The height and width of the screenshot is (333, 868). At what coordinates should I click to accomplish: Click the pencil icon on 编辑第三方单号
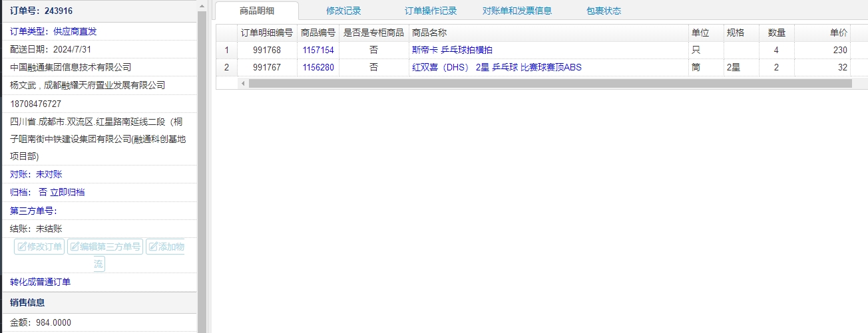[x=75, y=247]
